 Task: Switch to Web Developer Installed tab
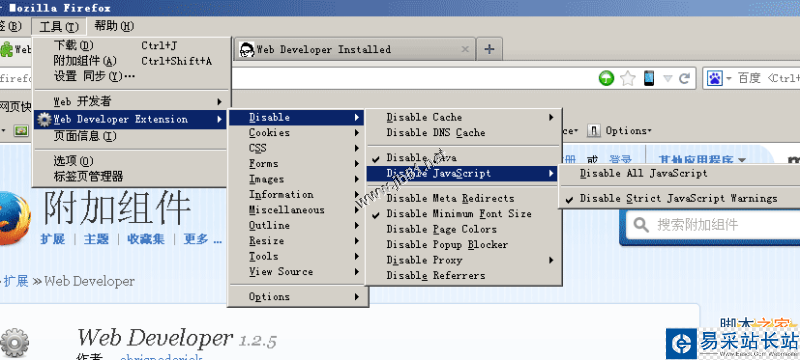coord(355,49)
